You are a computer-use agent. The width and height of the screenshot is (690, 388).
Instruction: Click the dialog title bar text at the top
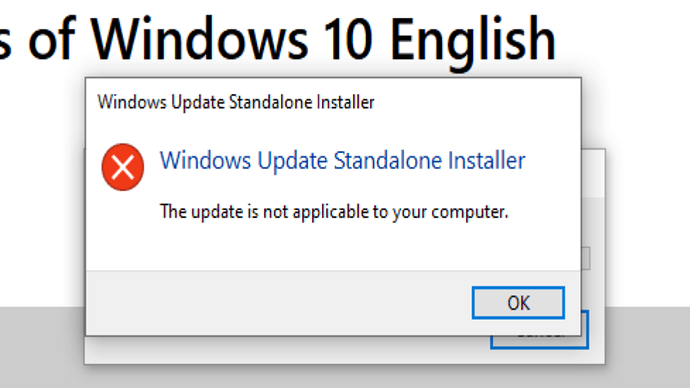coord(236,102)
